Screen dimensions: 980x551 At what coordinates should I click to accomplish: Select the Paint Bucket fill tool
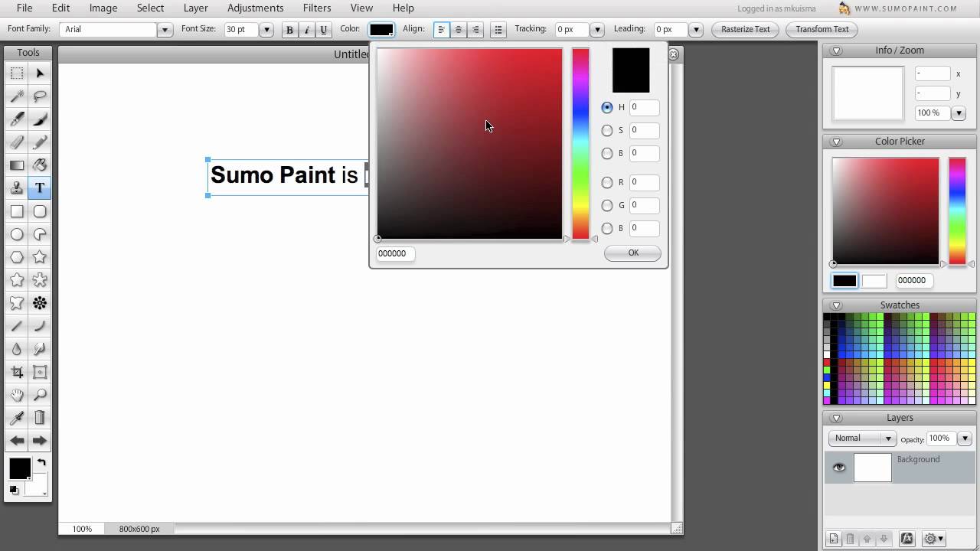pos(40,165)
